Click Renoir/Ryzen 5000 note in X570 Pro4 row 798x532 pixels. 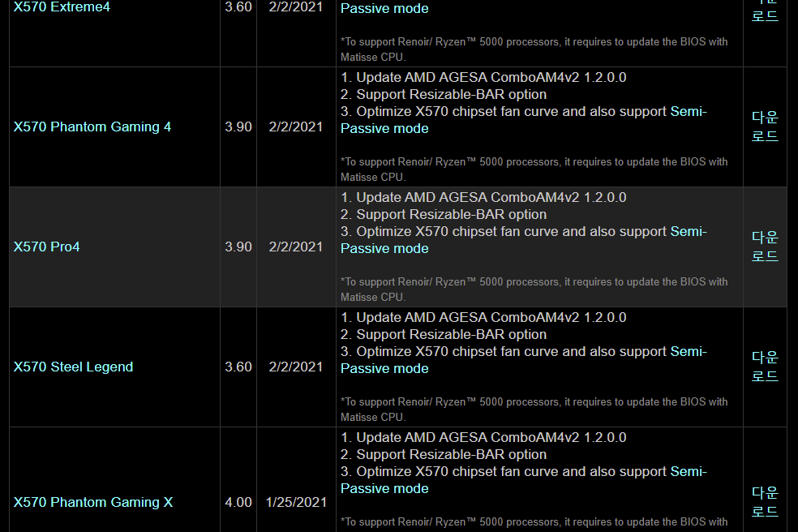534,290
